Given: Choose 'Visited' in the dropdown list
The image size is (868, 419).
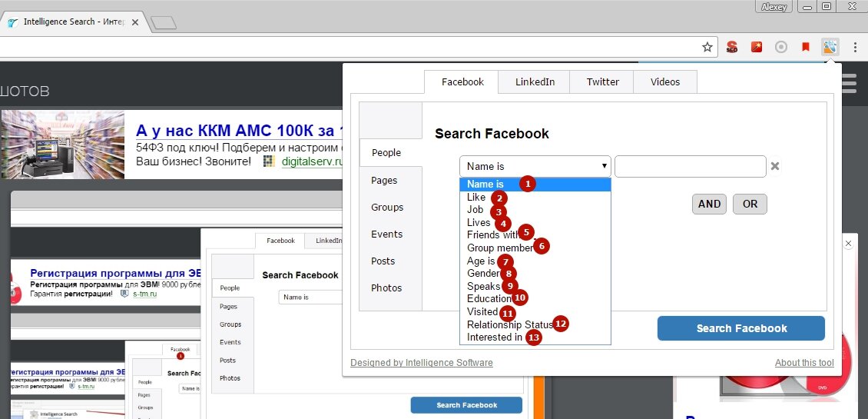Looking at the screenshot, I should point(535,312).
